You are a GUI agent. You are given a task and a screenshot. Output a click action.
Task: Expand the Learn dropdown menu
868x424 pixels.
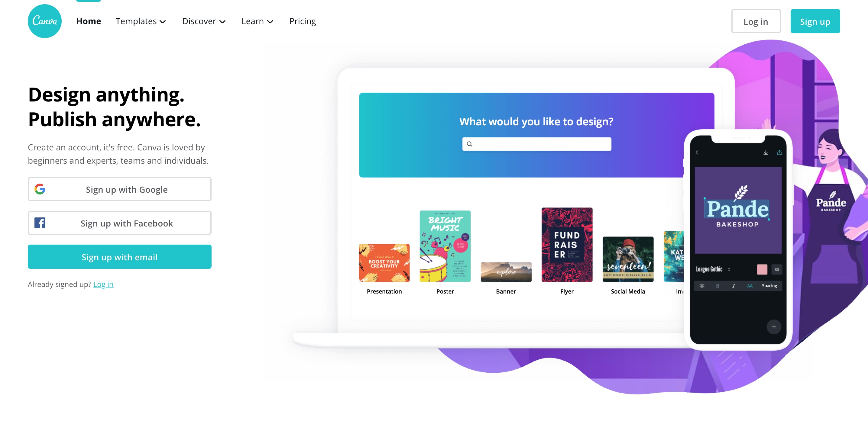click(256, 21)
